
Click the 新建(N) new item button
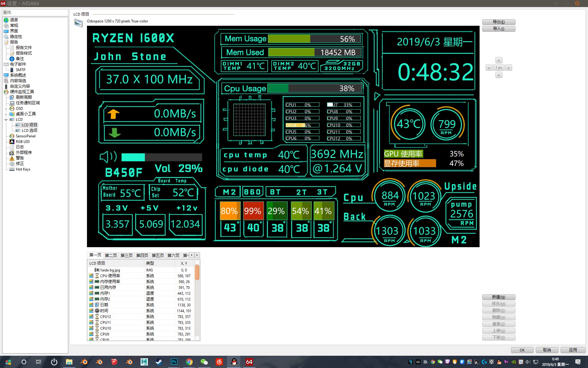tap(499, 297)
